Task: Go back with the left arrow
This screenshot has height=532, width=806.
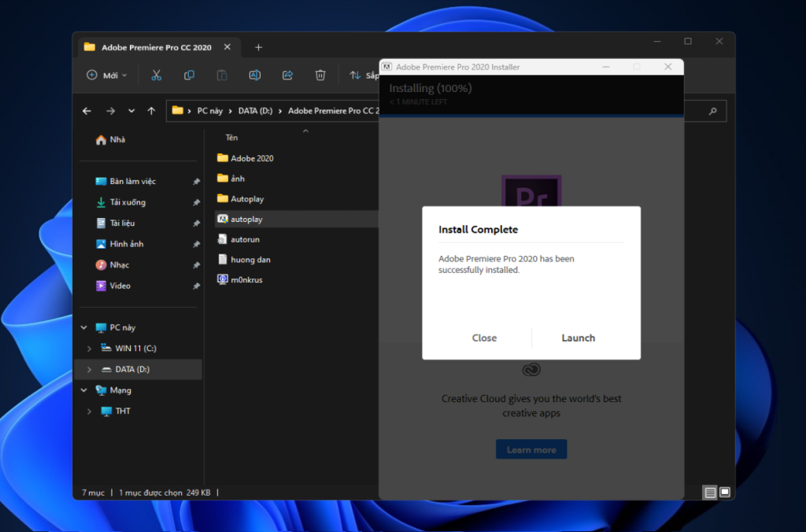Action: 87,111
